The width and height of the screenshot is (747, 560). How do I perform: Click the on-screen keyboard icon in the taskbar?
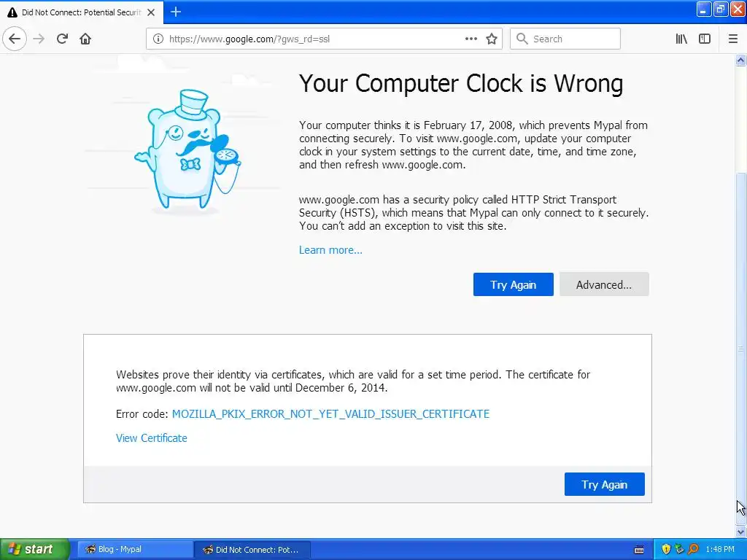[x=639, y=550]
